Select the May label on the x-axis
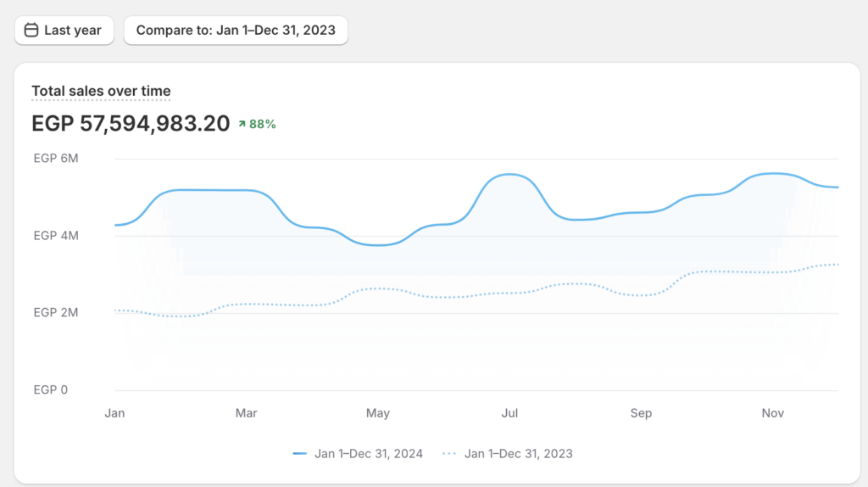 pyautogui.click(x=377, y=413)
